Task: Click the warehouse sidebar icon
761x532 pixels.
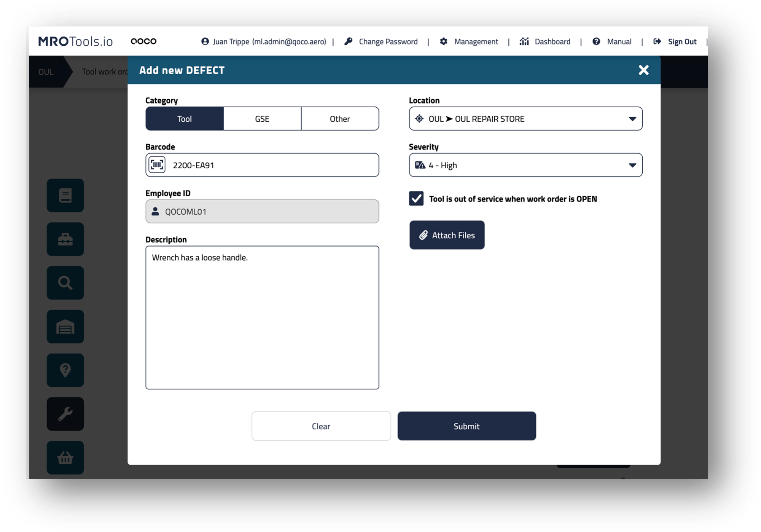Action: [65, 327]
